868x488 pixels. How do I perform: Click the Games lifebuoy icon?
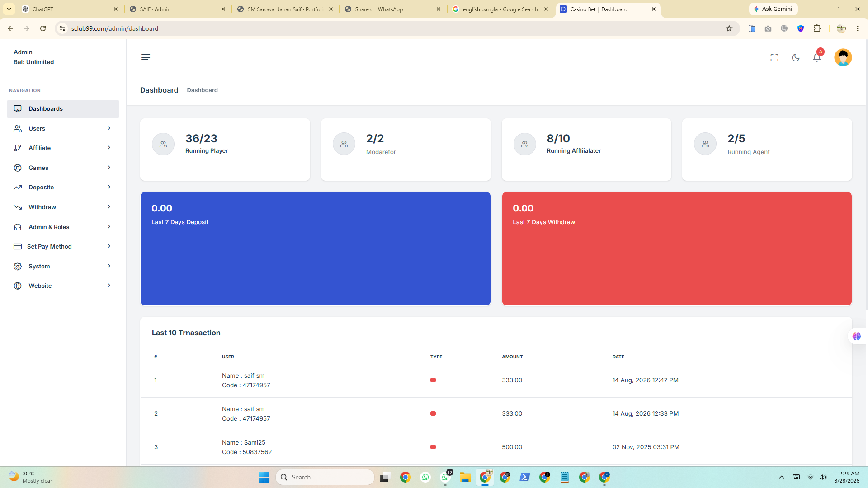pos(18,168)
